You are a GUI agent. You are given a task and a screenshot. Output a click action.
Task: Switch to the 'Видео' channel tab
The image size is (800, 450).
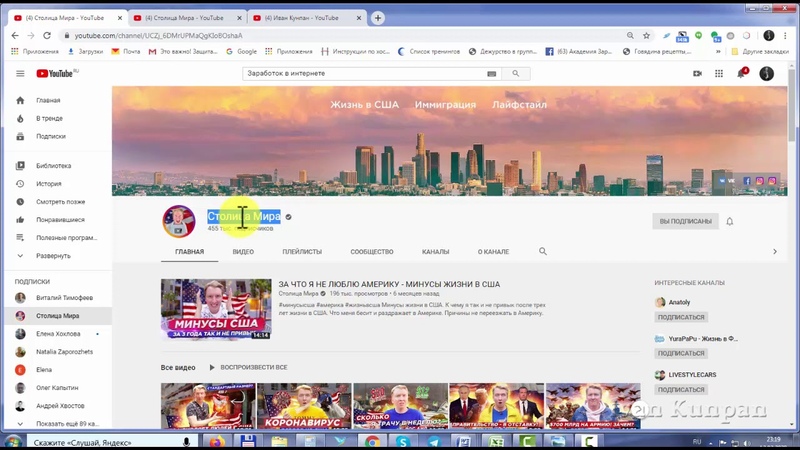[x=243, y=252]
